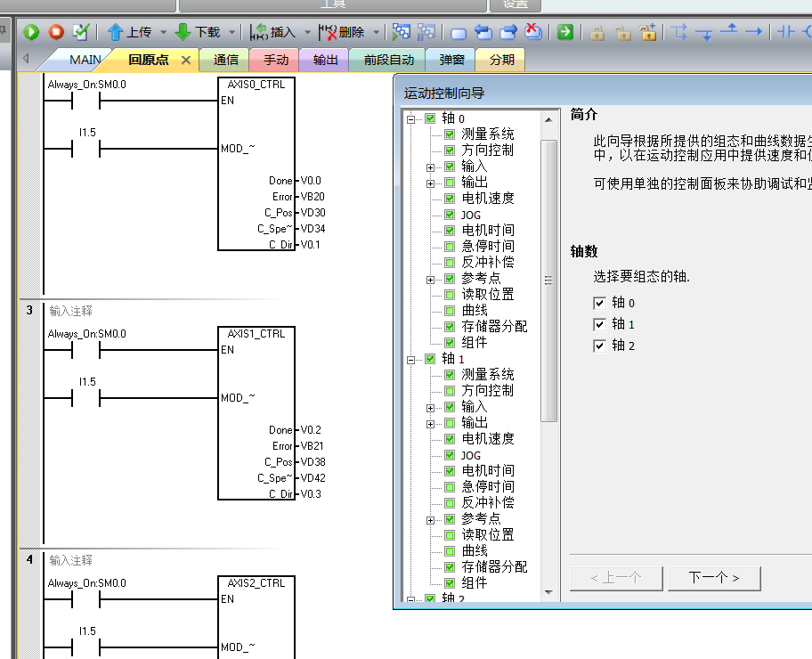Click the compile checkmark icon
812x659 pixels.
81,32
